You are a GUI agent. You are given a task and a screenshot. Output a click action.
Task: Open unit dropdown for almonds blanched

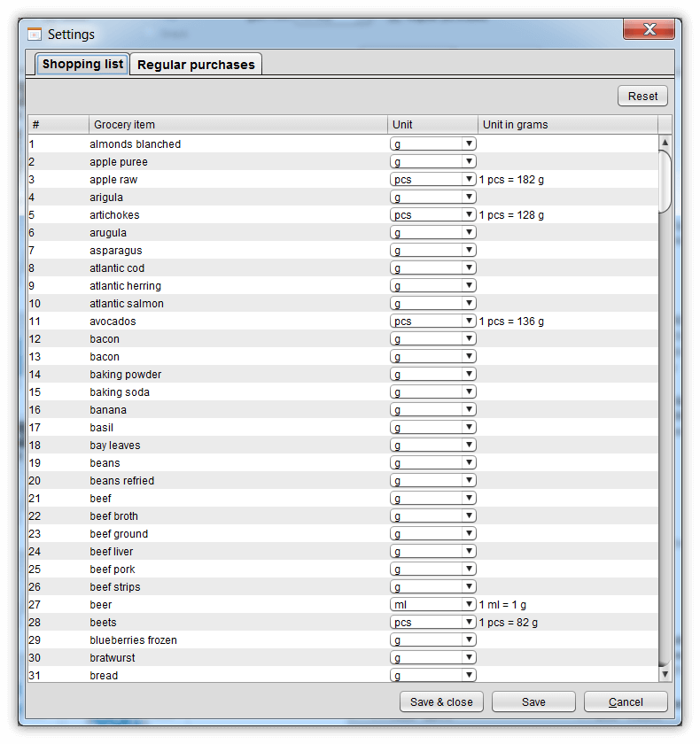click(x=433, y=144)
